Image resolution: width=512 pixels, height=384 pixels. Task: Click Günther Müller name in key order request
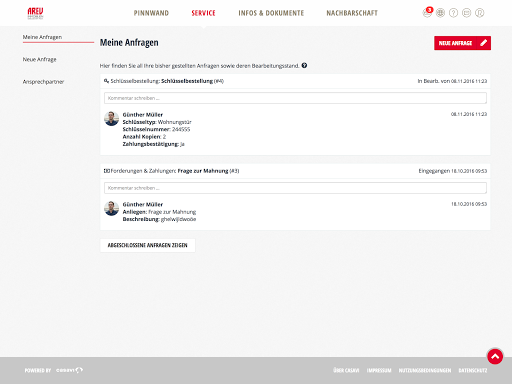click(143, 115)
